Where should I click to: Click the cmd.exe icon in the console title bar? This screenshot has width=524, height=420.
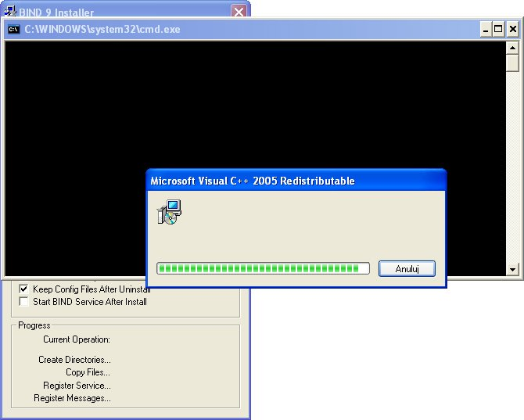14,30
